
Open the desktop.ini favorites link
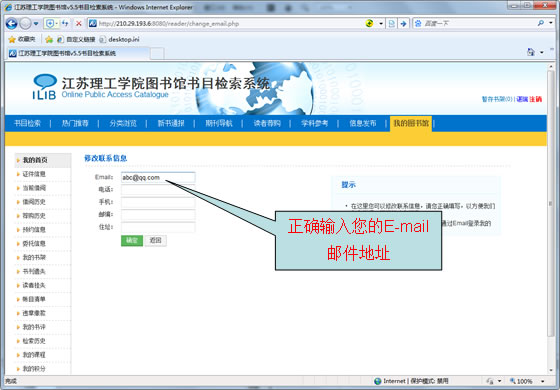pos(119,39)
